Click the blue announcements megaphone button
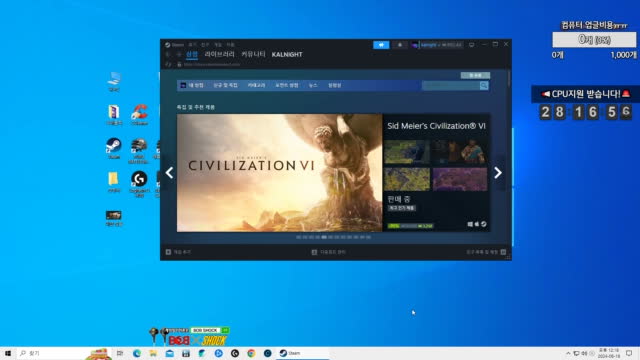Image resolution: width=640 pixels, height=360 pixels. click(381, 45)
